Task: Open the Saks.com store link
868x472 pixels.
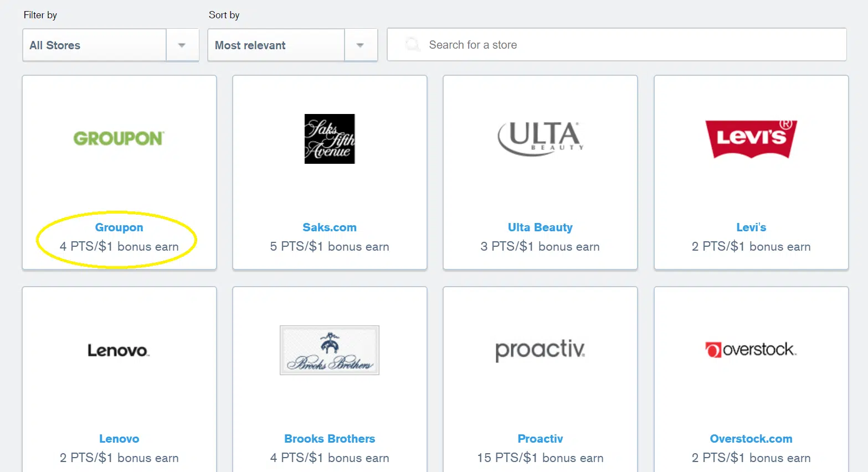Action: (x=330, y=227)
